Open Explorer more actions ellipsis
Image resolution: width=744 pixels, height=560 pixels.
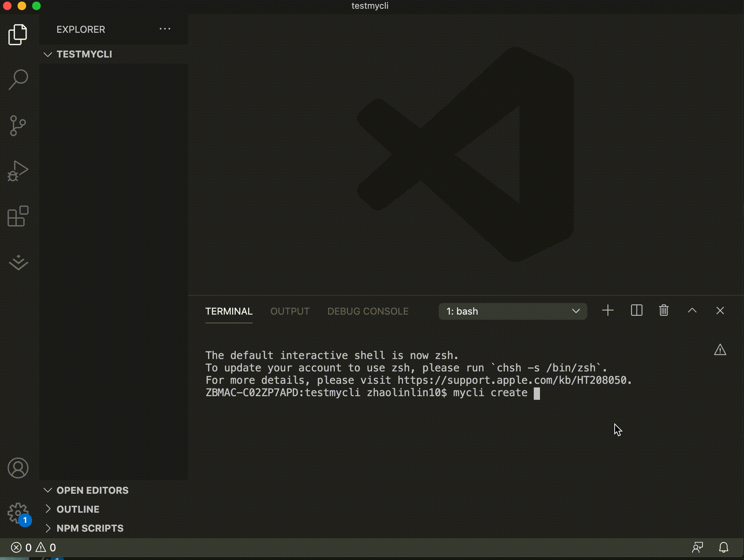[165, 29]
